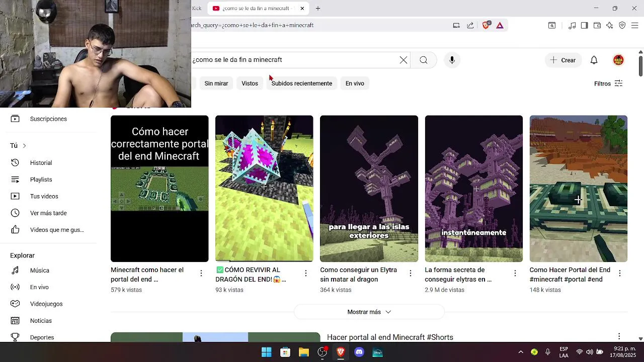Open YouTube notifications bell

point(594,60)
